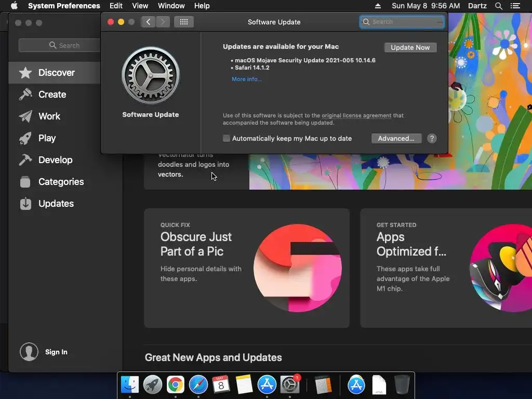Open the System Preferences app menu
The image size is (532, 399).
(64, 6)
